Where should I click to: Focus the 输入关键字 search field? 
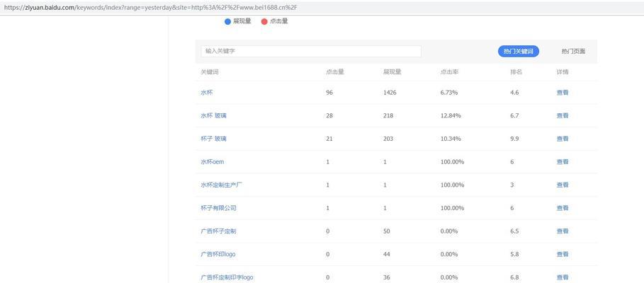coord(311,51)
